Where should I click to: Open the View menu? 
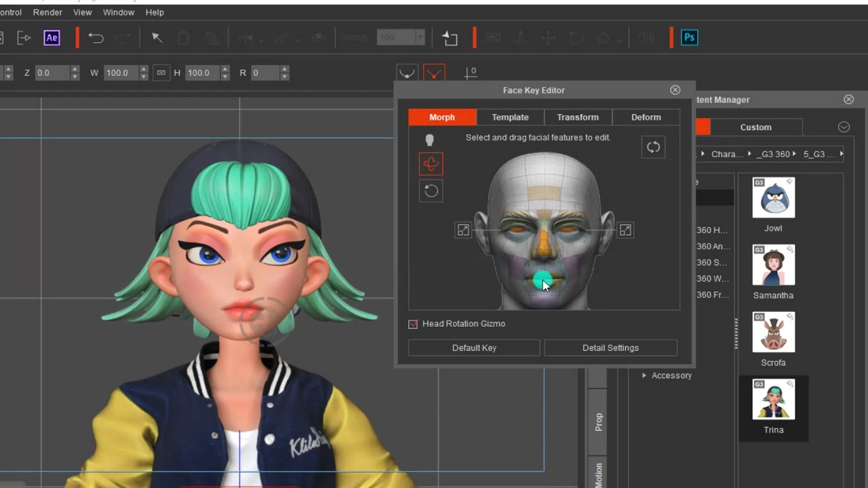[82, 12]
